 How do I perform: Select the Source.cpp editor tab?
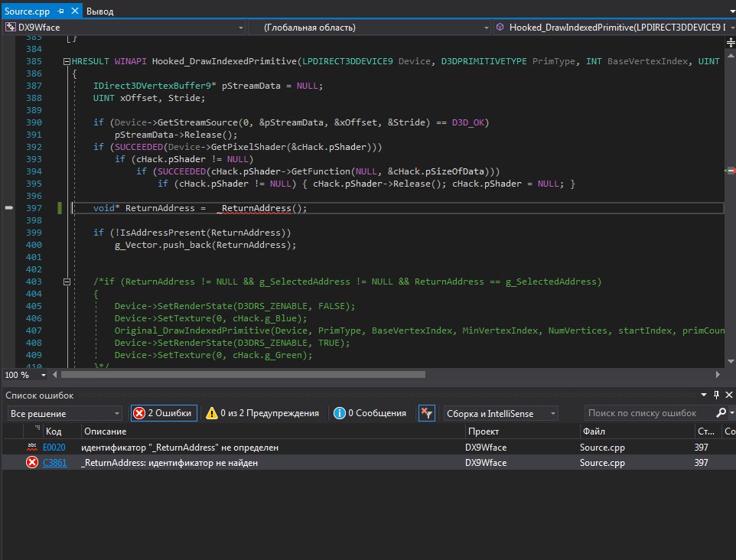[x=26, y=11]
